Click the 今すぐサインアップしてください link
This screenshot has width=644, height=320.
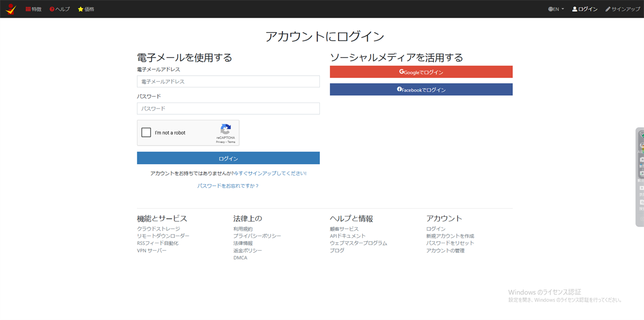pos(270,173)
